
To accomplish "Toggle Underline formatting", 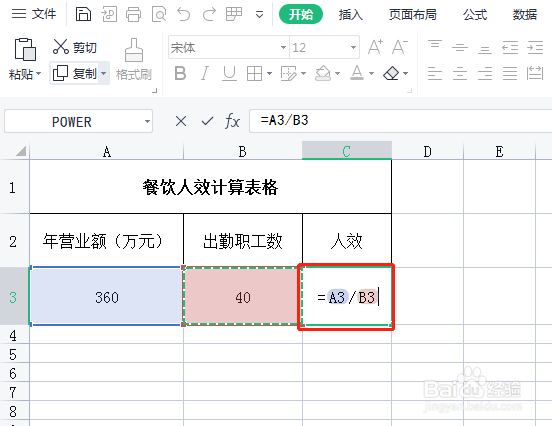I will (x=229, y=73).
